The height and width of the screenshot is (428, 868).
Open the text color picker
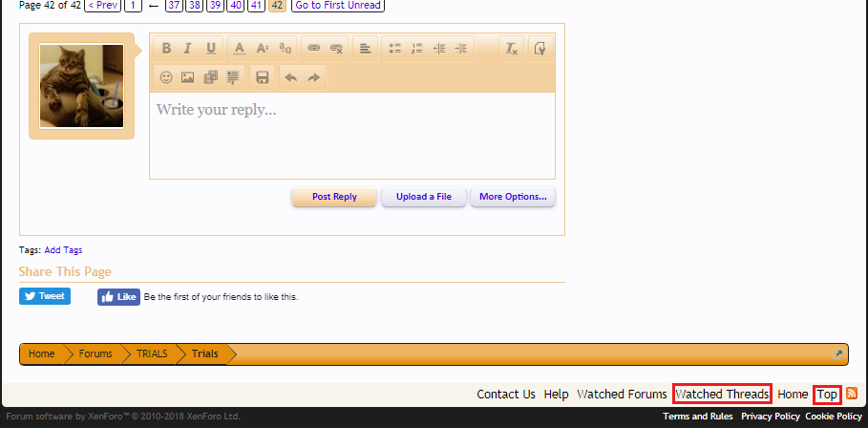point(239,48)
